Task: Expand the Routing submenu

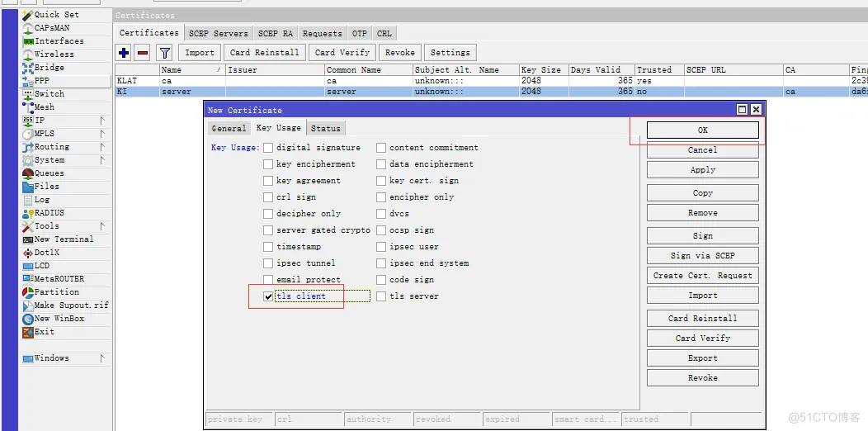Action: [102, 147]
